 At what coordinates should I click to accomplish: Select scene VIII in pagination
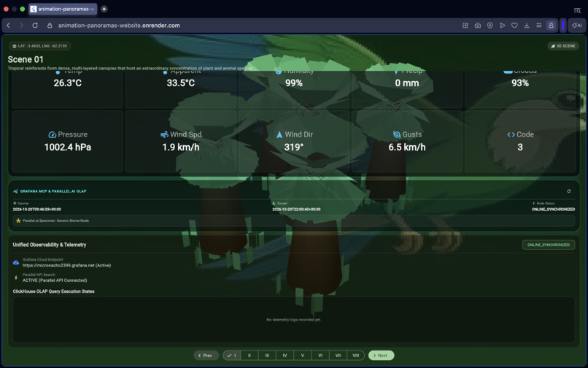tap(355, 356)
